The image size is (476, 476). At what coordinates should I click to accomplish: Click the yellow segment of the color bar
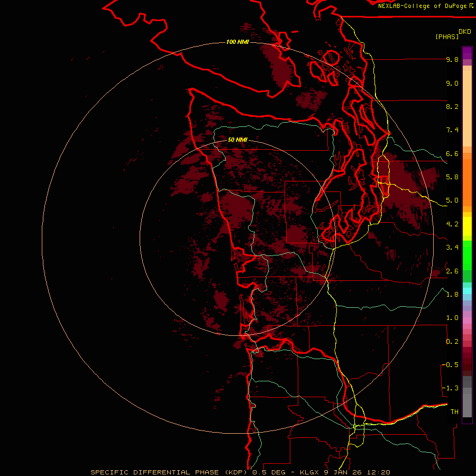click(467, 226)
